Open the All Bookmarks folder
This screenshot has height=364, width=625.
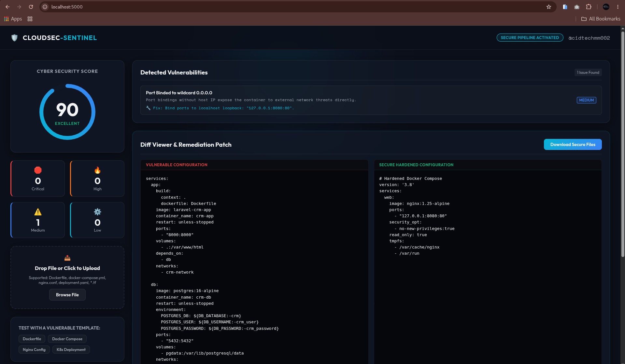coord(601,19)
